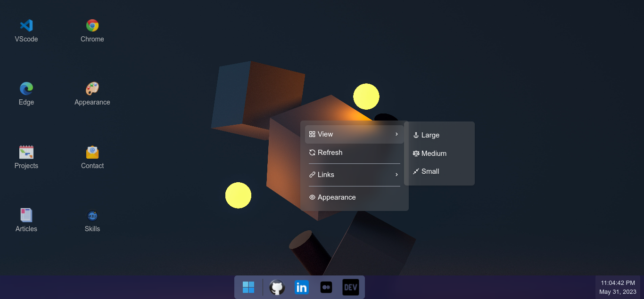Screen dimensions: 644x299
Task: Select the Small icon size option
Action: click(x=439, y=171)
